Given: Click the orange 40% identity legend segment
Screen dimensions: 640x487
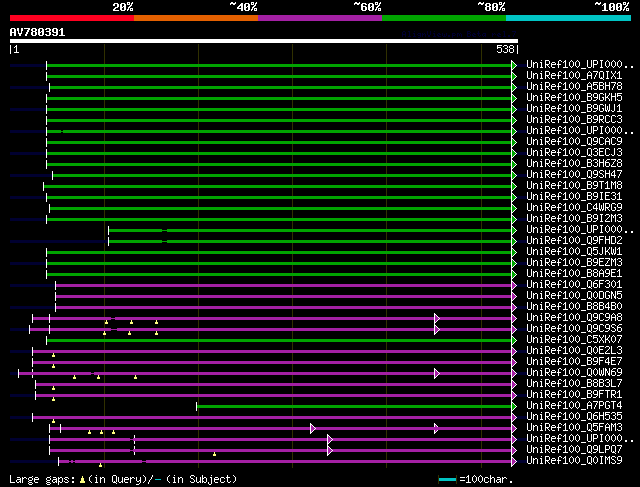Looking at the screenshot, I should point(195,18).
